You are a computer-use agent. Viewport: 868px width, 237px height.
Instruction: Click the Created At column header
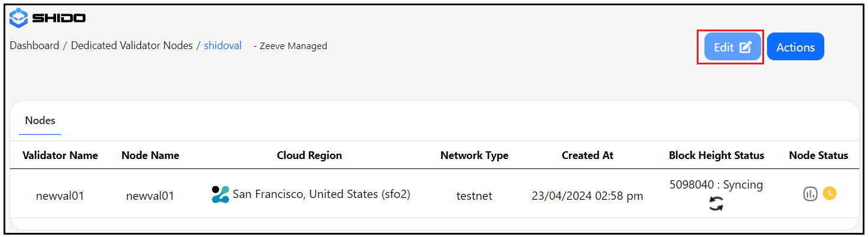[x=587, y=155]
